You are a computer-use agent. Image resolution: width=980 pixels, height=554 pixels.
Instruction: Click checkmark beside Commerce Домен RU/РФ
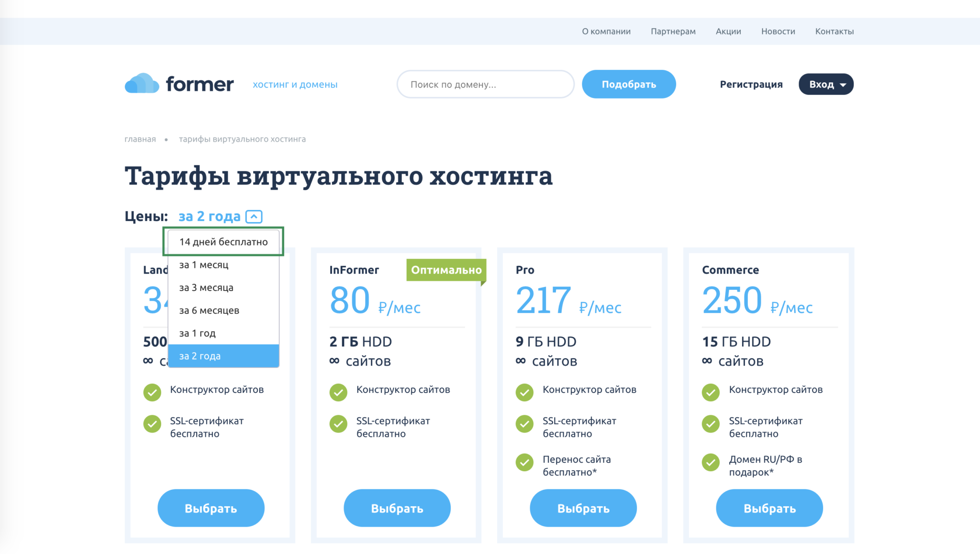[711, 462]
